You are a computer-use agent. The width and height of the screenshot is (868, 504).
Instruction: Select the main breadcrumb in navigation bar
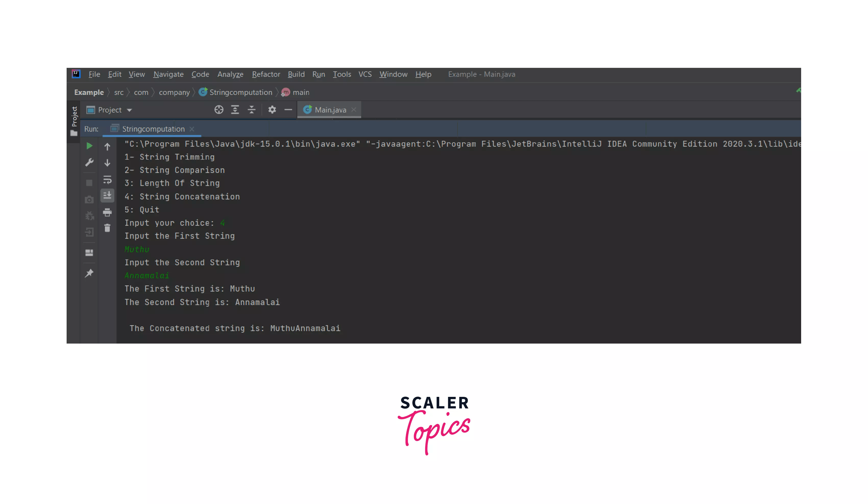300,92
